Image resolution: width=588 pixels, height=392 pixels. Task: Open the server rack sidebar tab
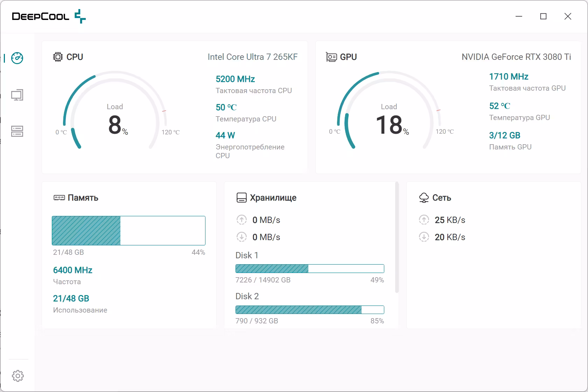17,131
